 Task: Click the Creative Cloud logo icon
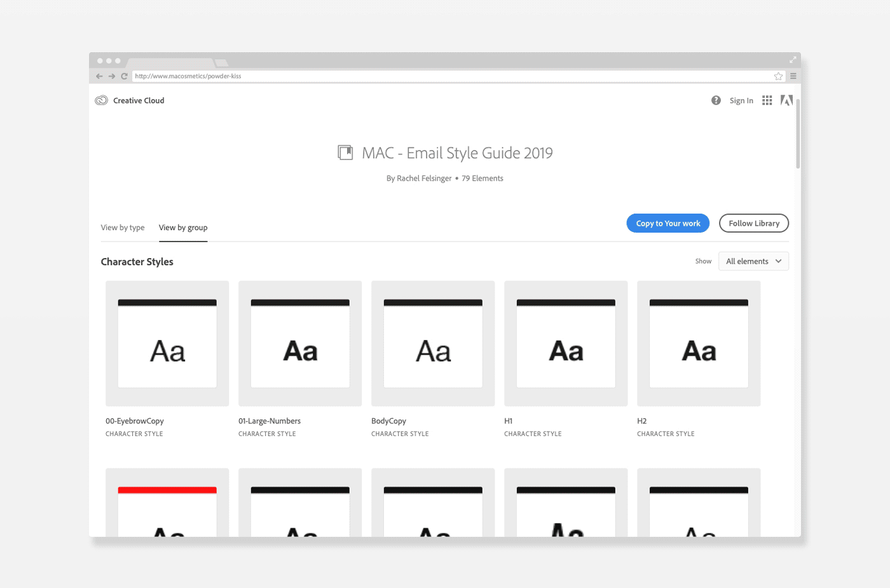[101, 100]
